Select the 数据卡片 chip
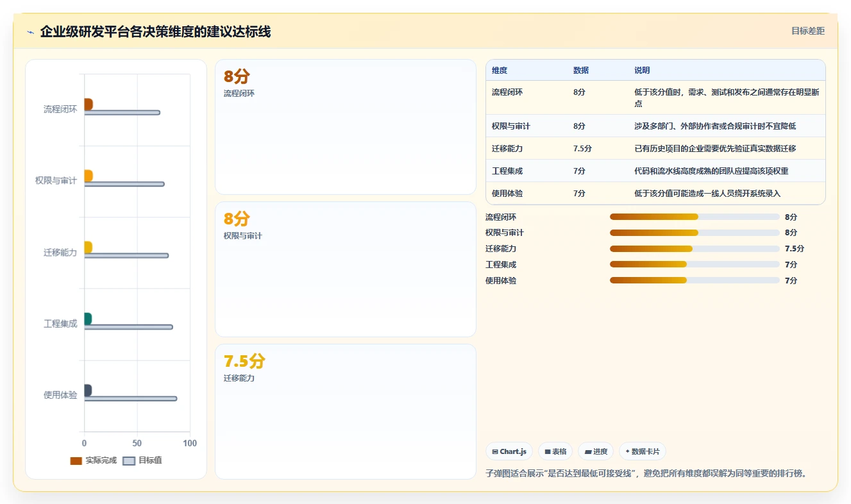851x504 pixels. pyautogui.click(x=642, y=451)
